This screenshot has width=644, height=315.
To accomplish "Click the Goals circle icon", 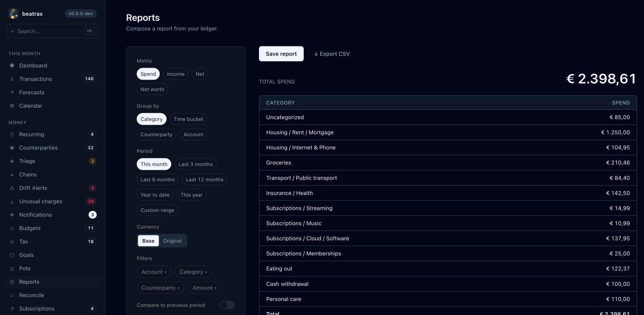I will pyautogui.click(x=12, y=255).
